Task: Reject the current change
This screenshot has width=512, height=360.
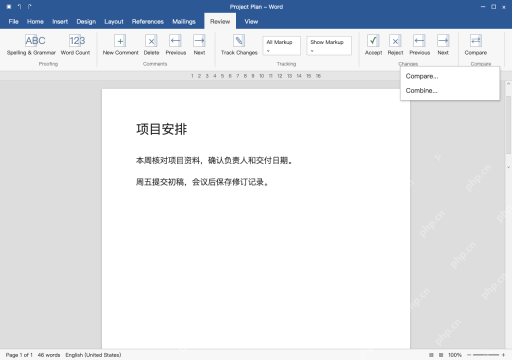Action: click(x=395, y=45)
